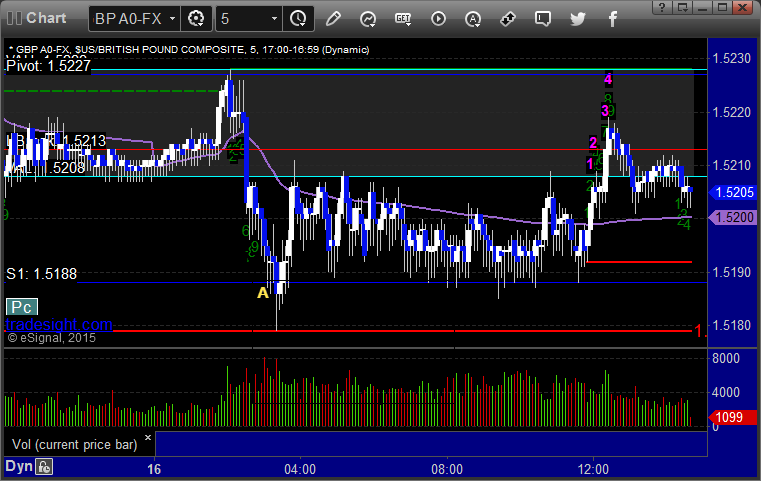Click the BP A0-FX symbol input field
This screenshot has width=761, height=481.
click(129, 19)
